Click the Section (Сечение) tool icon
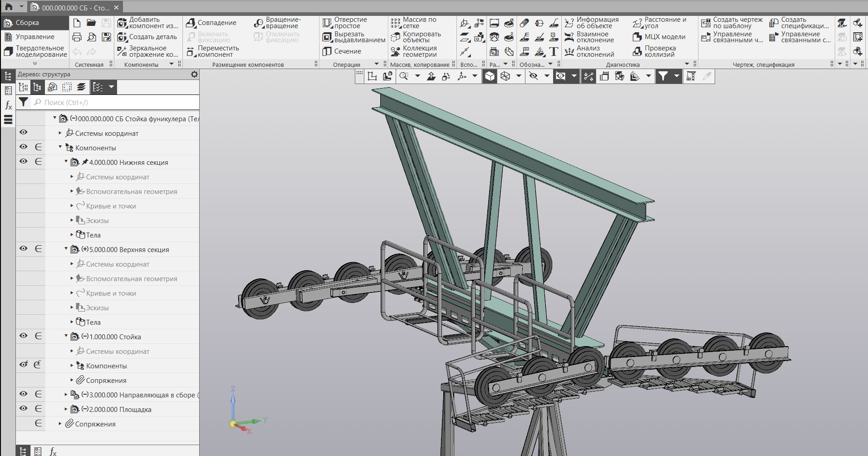 [327, 51]
